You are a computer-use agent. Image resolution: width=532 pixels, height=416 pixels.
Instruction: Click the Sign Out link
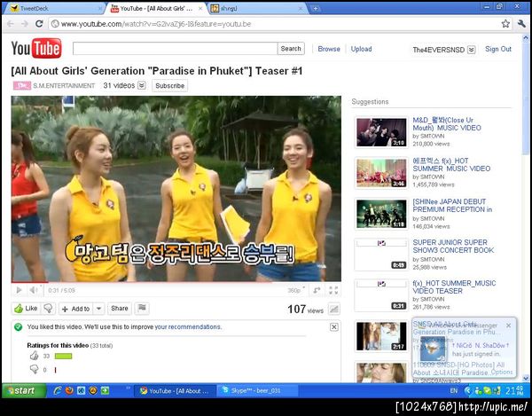click(x=497, y=49)
